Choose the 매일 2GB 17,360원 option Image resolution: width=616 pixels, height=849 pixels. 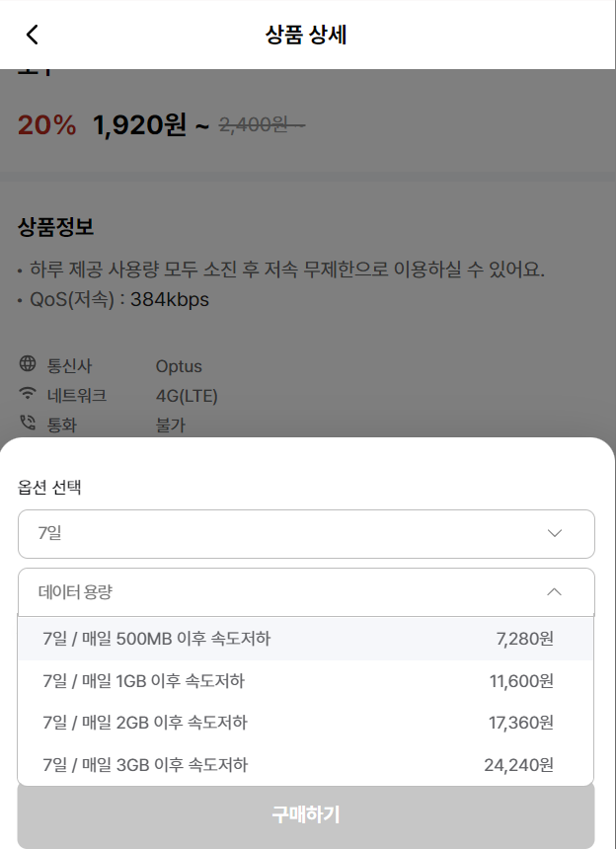point(306,723)
